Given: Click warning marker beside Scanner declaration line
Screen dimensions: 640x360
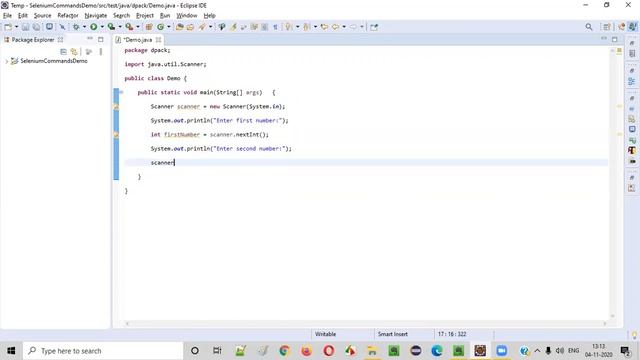Looking at the screenshot, I should coord(116,107).
